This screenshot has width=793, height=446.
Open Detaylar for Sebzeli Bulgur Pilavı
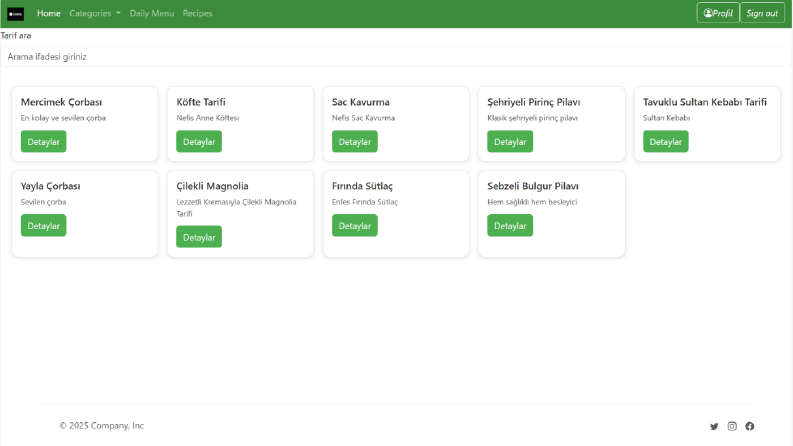point(510,226)
